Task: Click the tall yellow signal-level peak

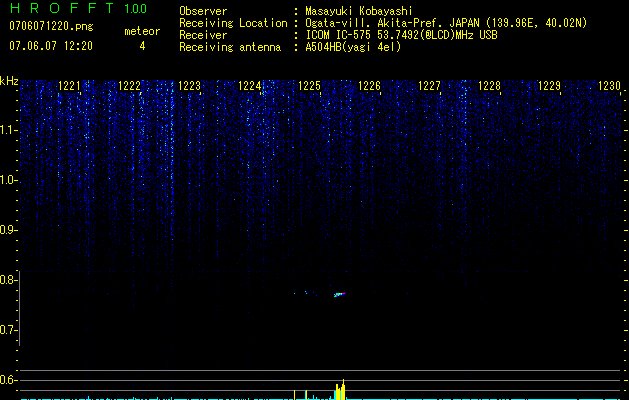Action: tap(341, 390)
